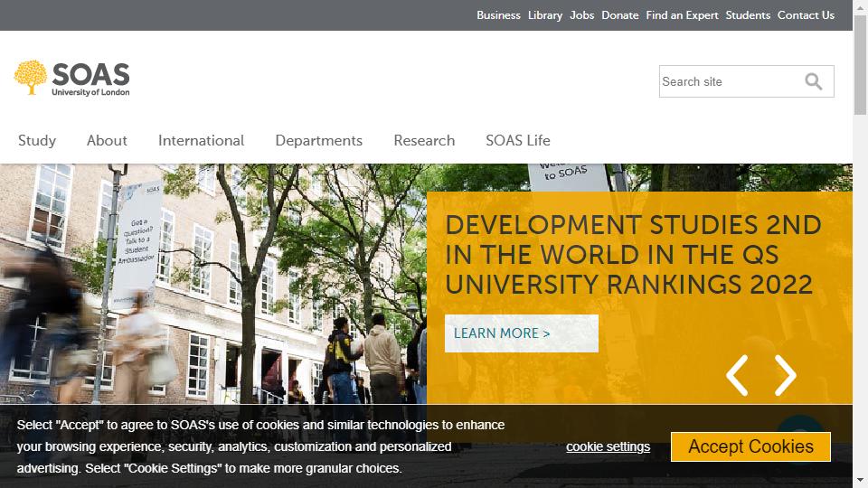Open the Study menu
The height and width of the screenshot is (488, 868).
click(x=37, y=141)
